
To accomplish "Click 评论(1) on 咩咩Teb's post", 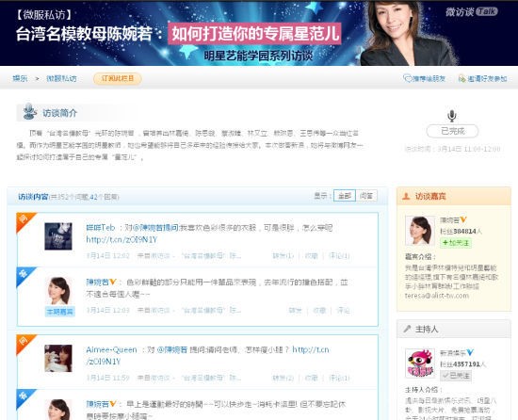I will [339, 255].
